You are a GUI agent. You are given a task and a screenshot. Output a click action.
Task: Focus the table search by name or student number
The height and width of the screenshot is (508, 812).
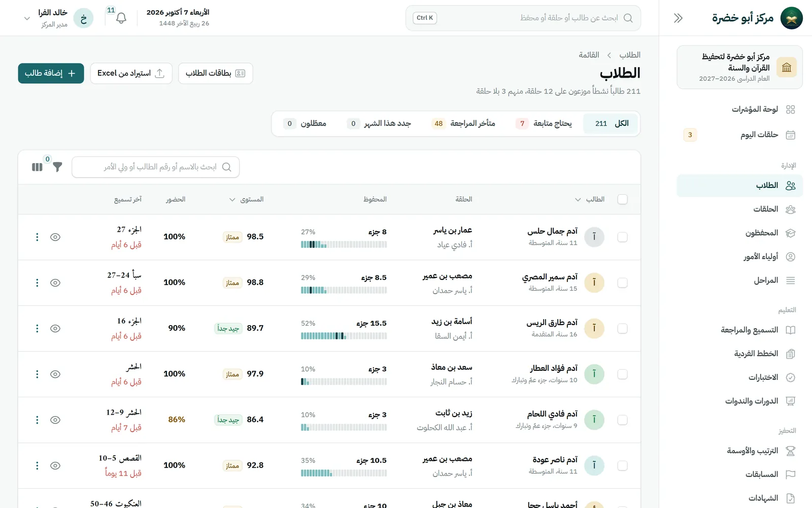[x=156, y=167]
